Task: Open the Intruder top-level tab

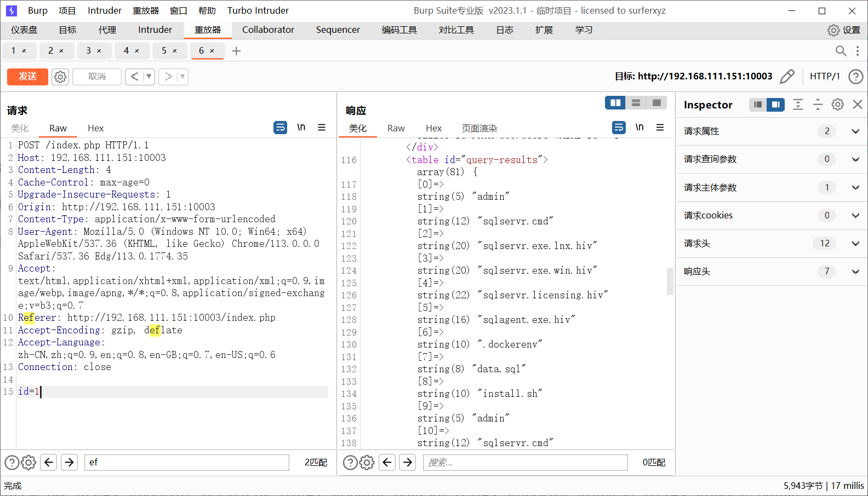Action: (x=155, y=30)
